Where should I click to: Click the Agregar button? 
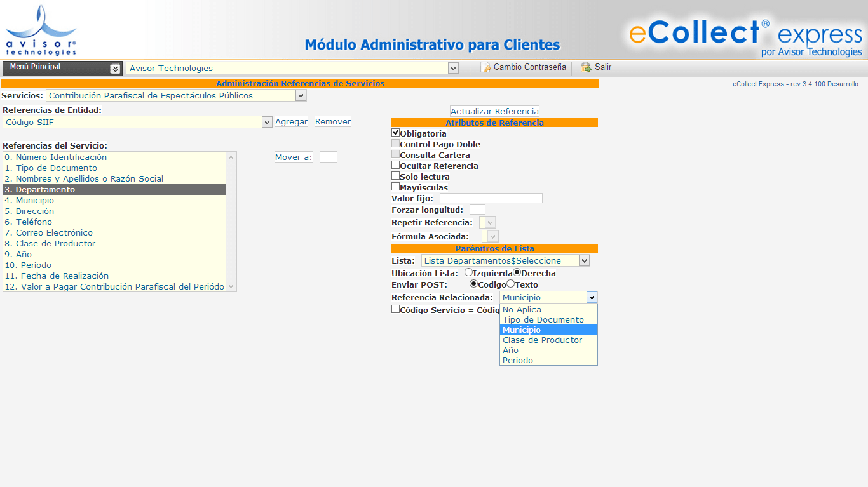click(x=292, y=121)
